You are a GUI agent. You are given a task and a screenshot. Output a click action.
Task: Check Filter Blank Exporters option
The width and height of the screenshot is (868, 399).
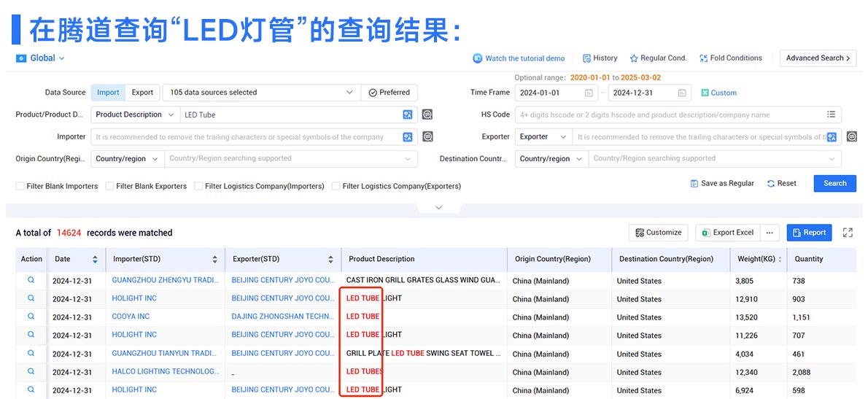(109, 186)
